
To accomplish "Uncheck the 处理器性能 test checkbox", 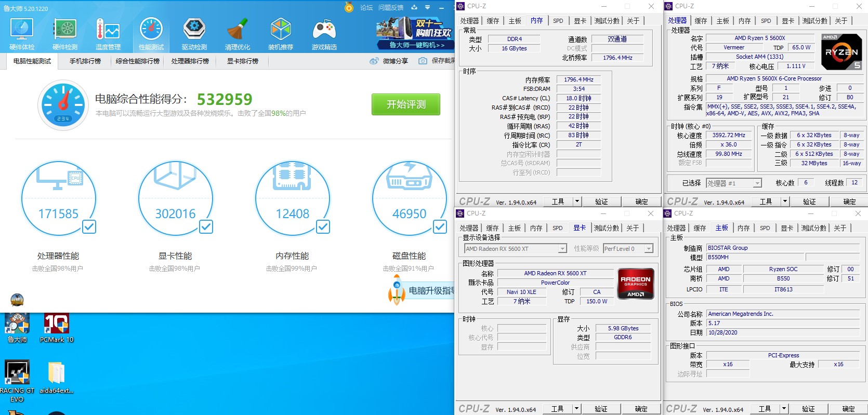I will click(89, 226).
